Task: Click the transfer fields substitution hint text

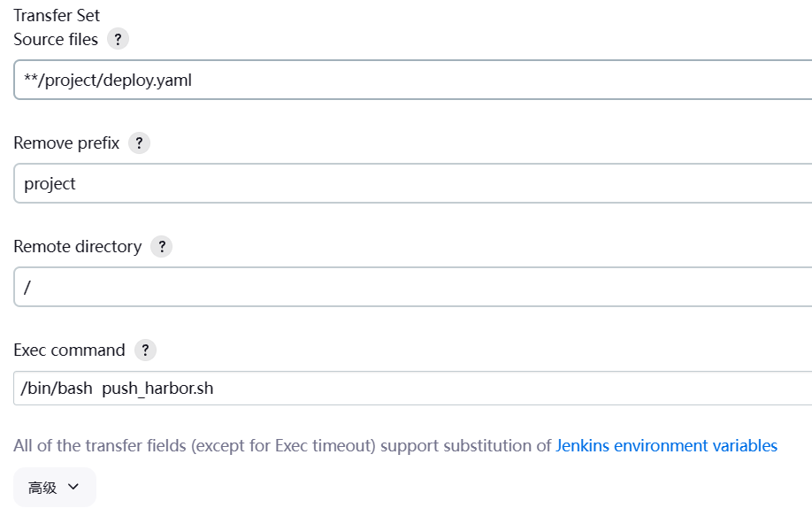Action: point(283,446)
